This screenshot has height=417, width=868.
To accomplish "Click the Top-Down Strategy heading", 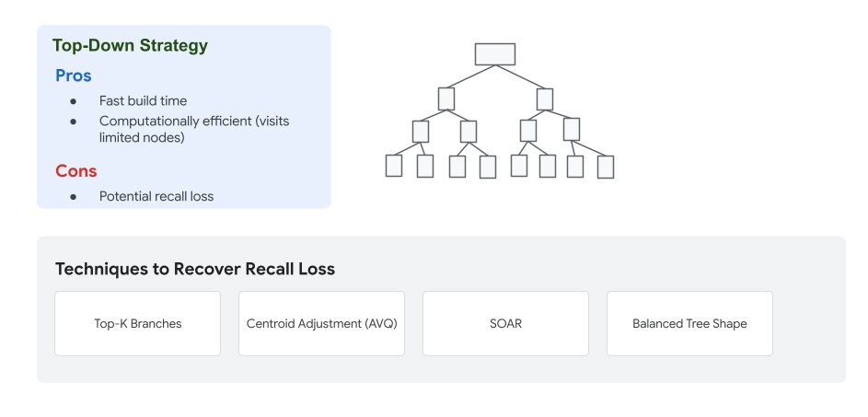I will 130,45.
